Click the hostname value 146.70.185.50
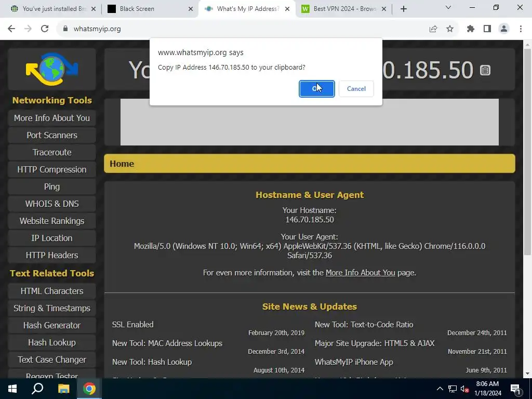532x399 pixels. coord(310,220)
